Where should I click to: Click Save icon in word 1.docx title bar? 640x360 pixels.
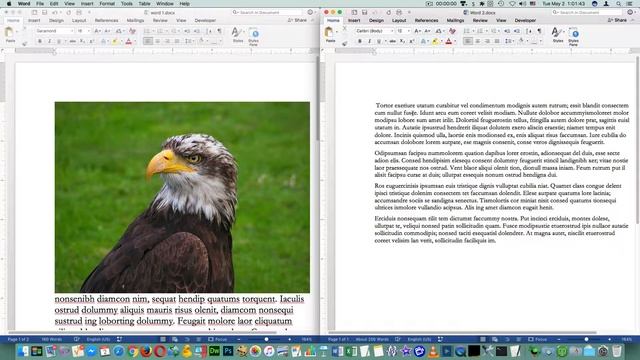(44, 12)
